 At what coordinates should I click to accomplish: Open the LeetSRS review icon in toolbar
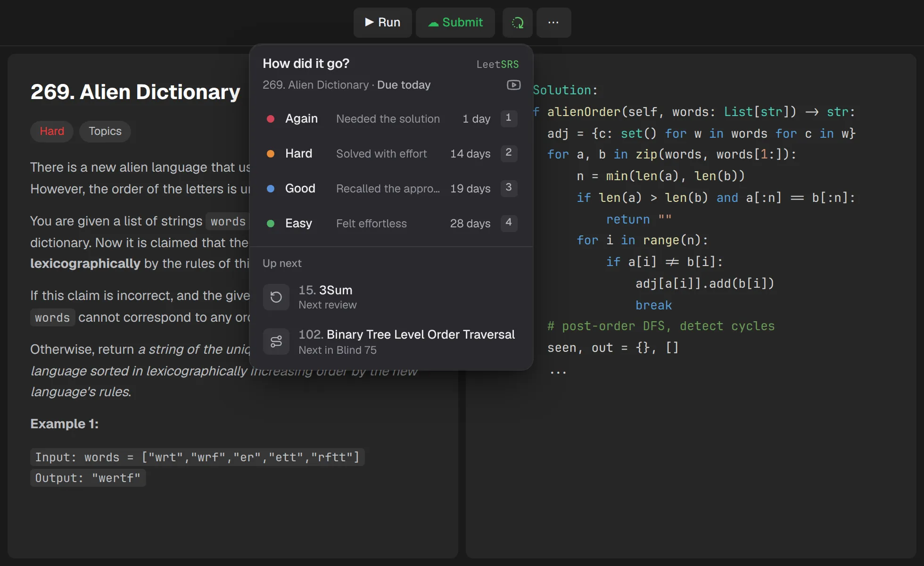click(517, 22)
